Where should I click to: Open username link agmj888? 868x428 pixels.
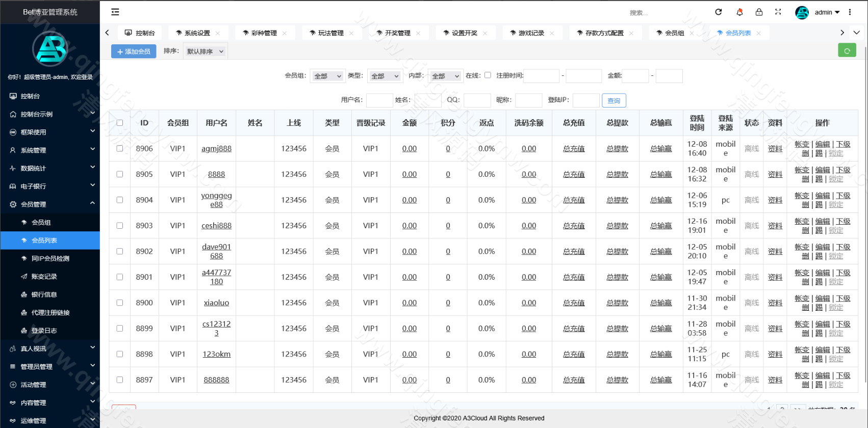pyautogui.click(x=216, y=149)
